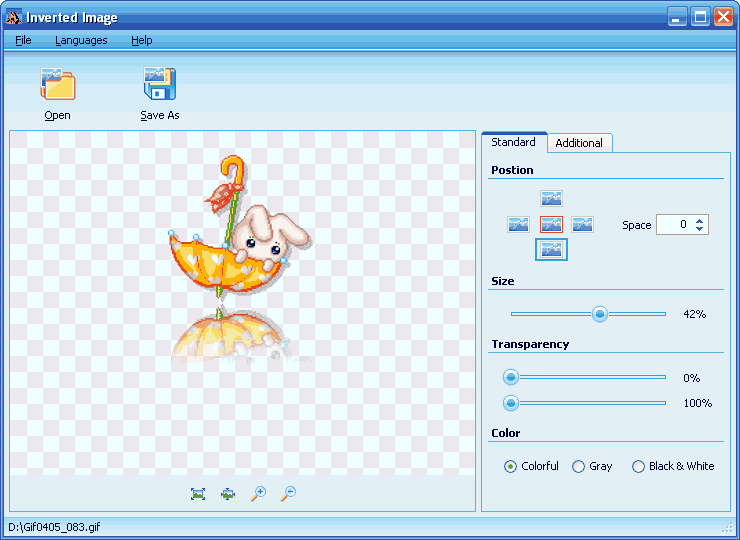740x540 pixels.
Task: Maximize the Inverted Image window
Action: point(700,17)
